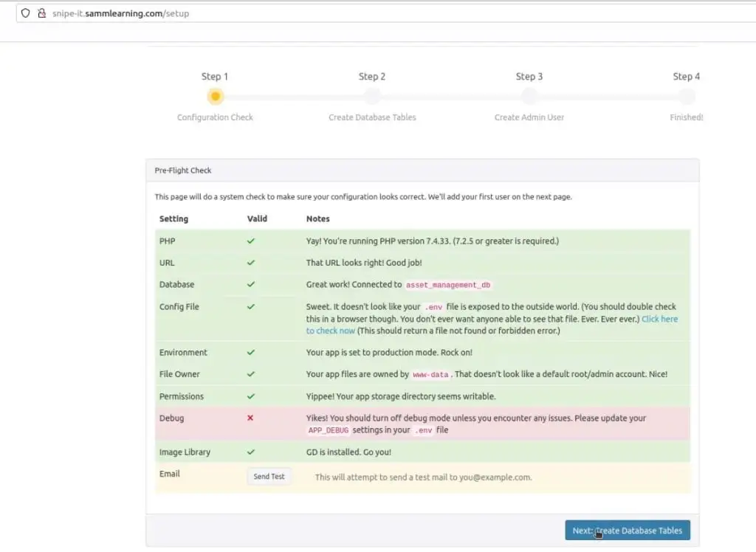Click the 'Debug' setting label
756x552 pixels.
pyautogui.click(x=171, y=418)
